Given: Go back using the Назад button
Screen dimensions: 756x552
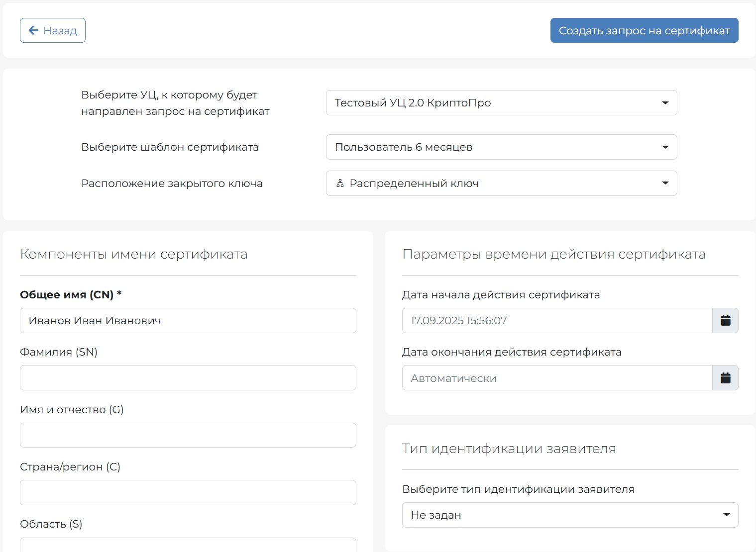Looking at the screenshot, I should pyautogui.click(x=53, y=30).
